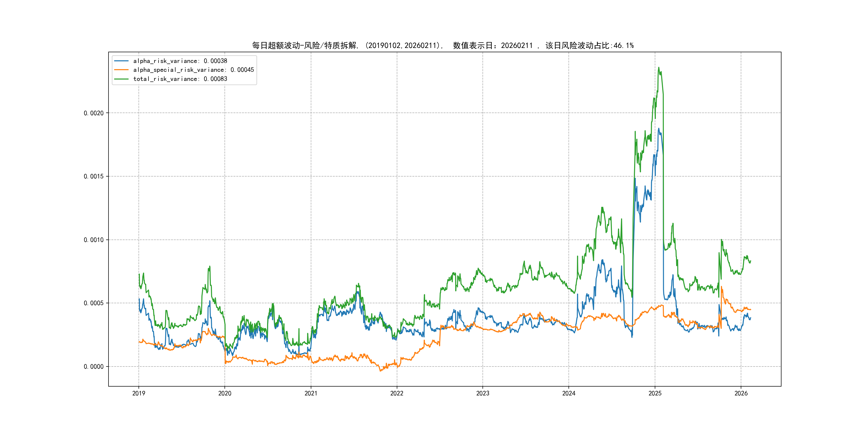The image size is (868, 434).
Task: Click the 2020 x-axis tick label
Action: [x=225, y=393]
